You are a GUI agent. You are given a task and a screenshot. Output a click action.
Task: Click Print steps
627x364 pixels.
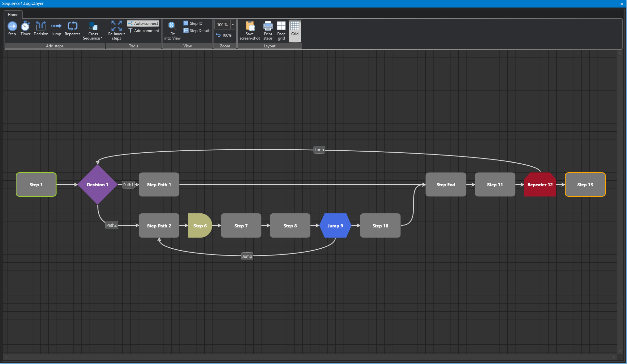(x=268, y=31)
